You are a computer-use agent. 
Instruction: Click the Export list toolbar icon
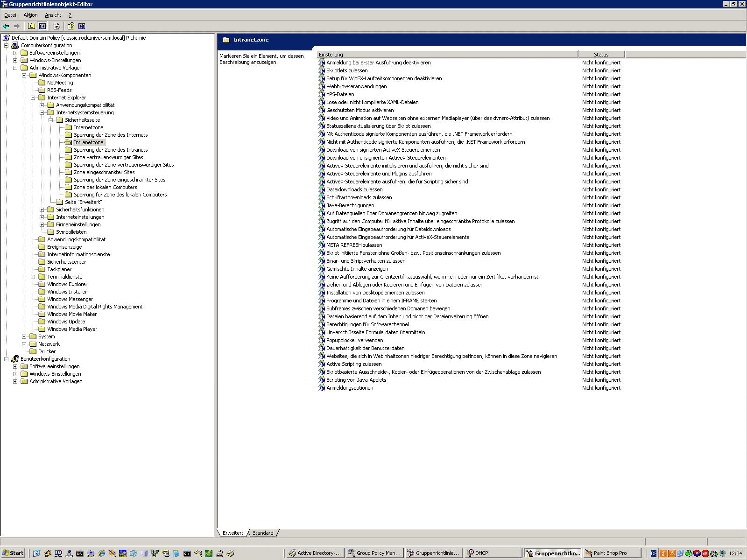click(56, 26)
